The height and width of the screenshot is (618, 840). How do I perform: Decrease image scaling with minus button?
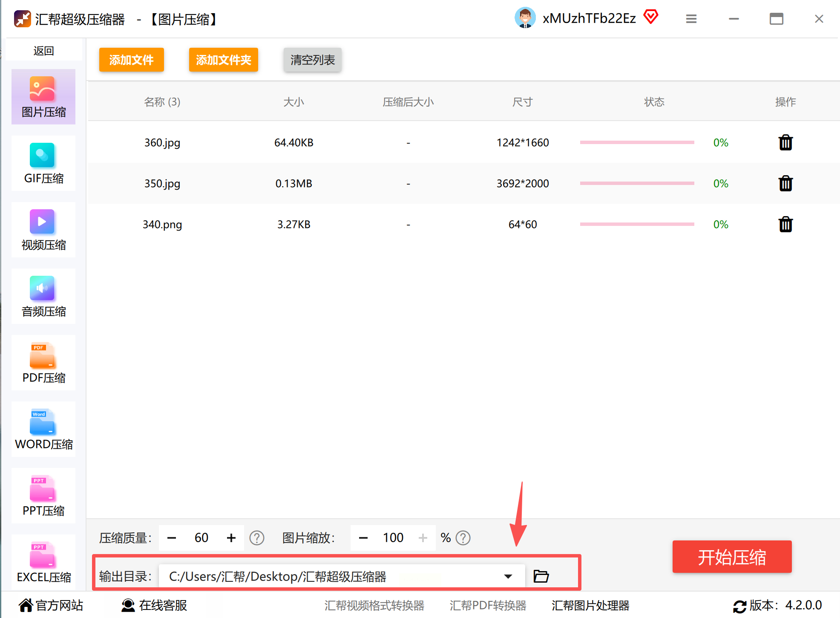(x=363, y=538)
